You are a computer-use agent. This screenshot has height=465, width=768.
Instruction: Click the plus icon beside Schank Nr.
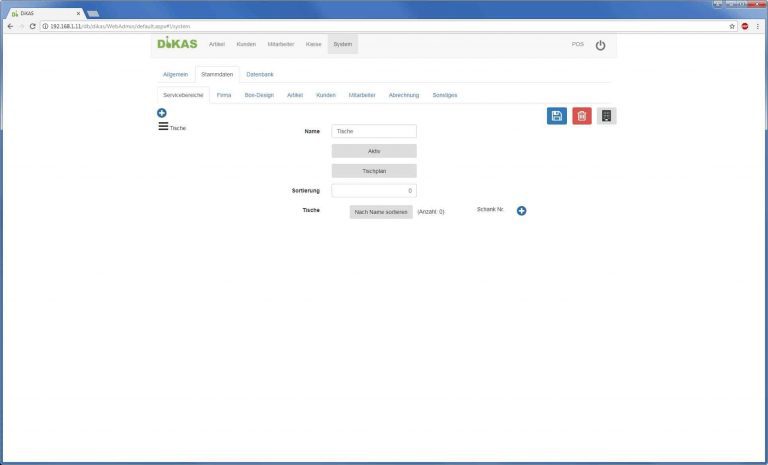(521, 210)
